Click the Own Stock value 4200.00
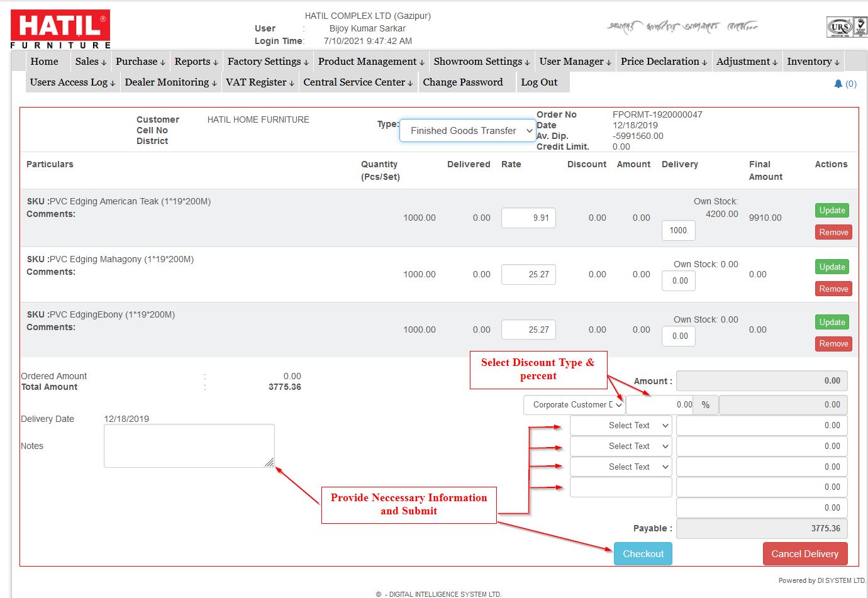This screenshot has width=868, height=598. click(722, 214)
